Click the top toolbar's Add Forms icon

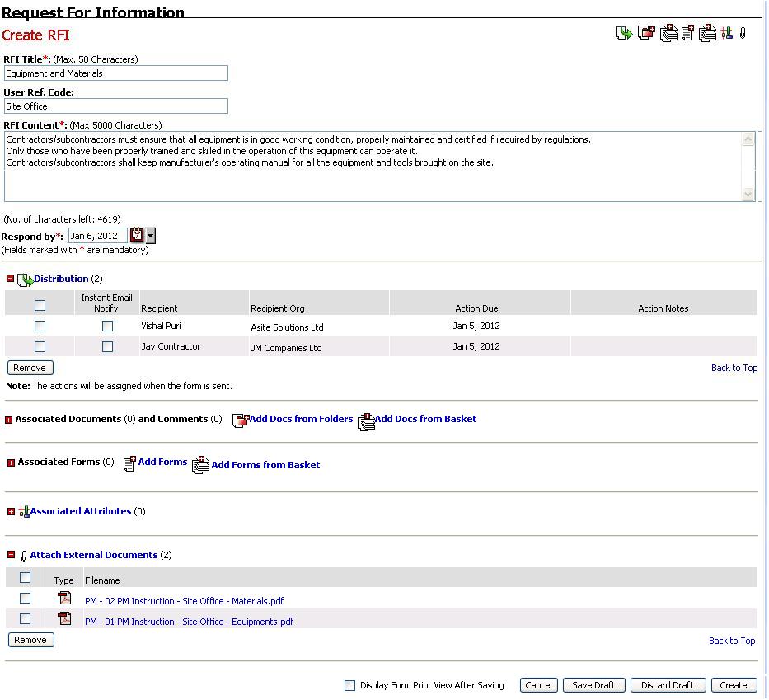click(x=688, y=33)
